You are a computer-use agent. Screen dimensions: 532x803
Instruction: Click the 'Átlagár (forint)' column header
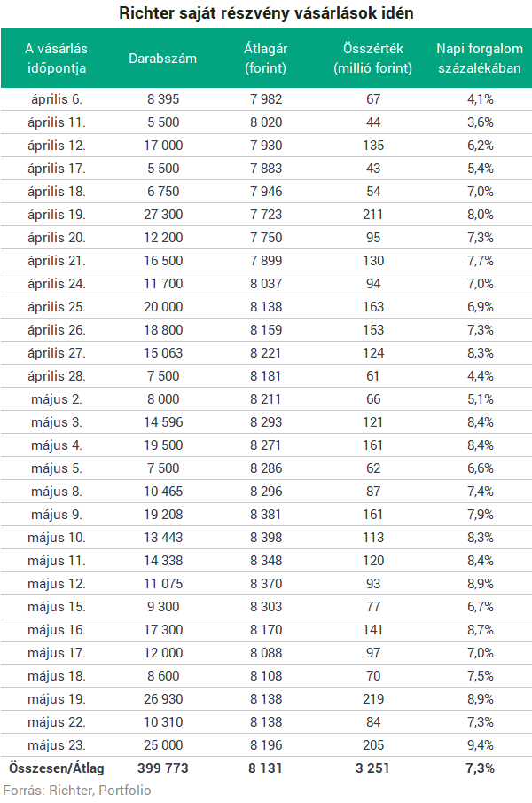click(x=265, y=58)
